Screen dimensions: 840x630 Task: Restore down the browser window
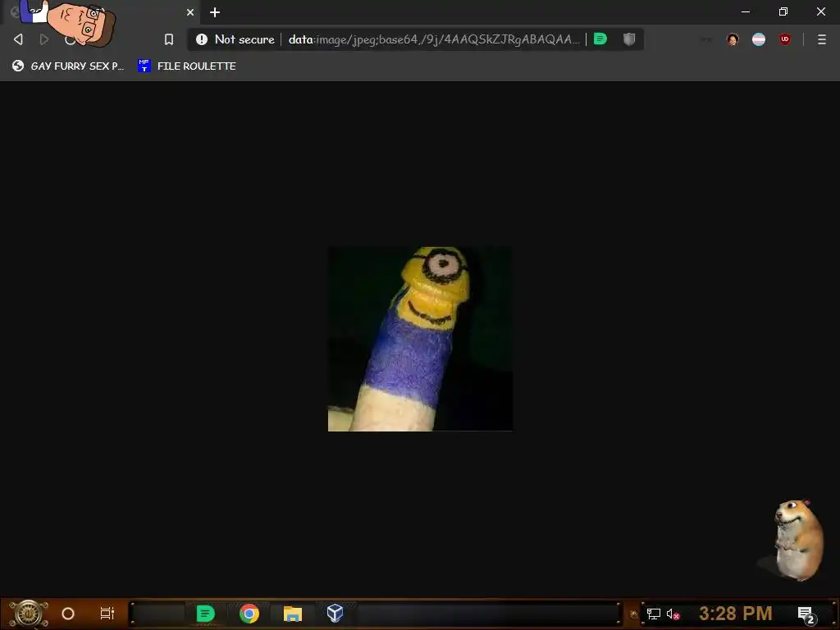tap(783, 11)
